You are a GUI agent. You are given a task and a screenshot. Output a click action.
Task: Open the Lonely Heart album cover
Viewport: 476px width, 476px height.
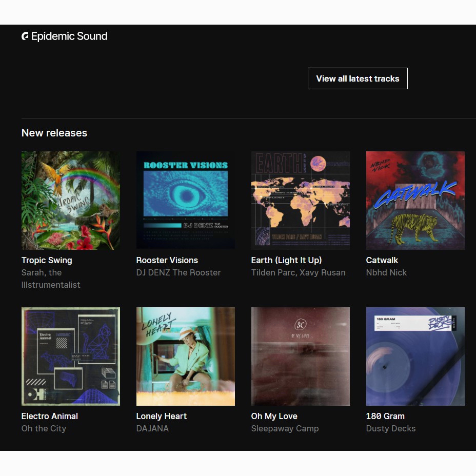click(186, 356)
